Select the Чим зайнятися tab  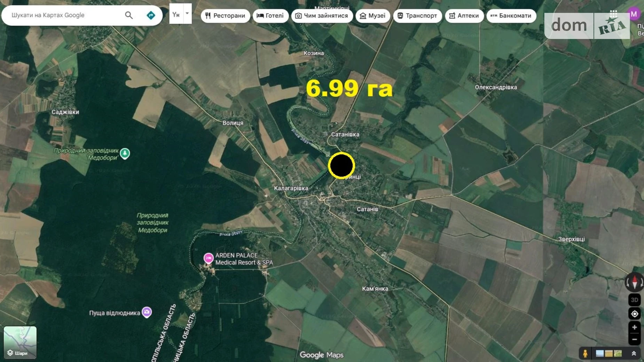click(322, 16)
